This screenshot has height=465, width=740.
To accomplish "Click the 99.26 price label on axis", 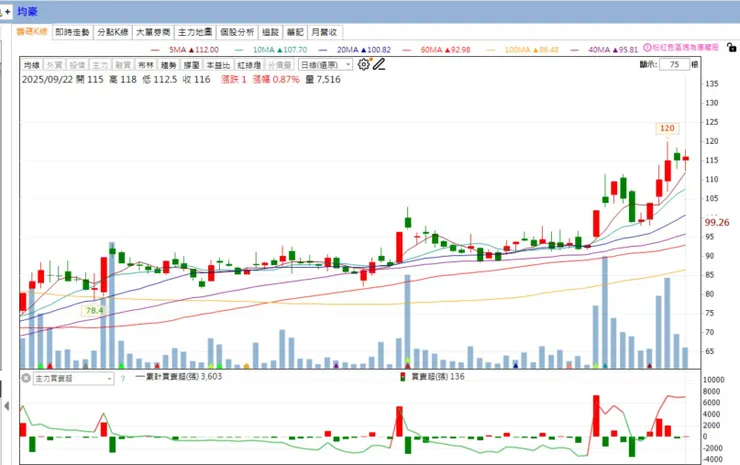I will [x=717, y=222].
